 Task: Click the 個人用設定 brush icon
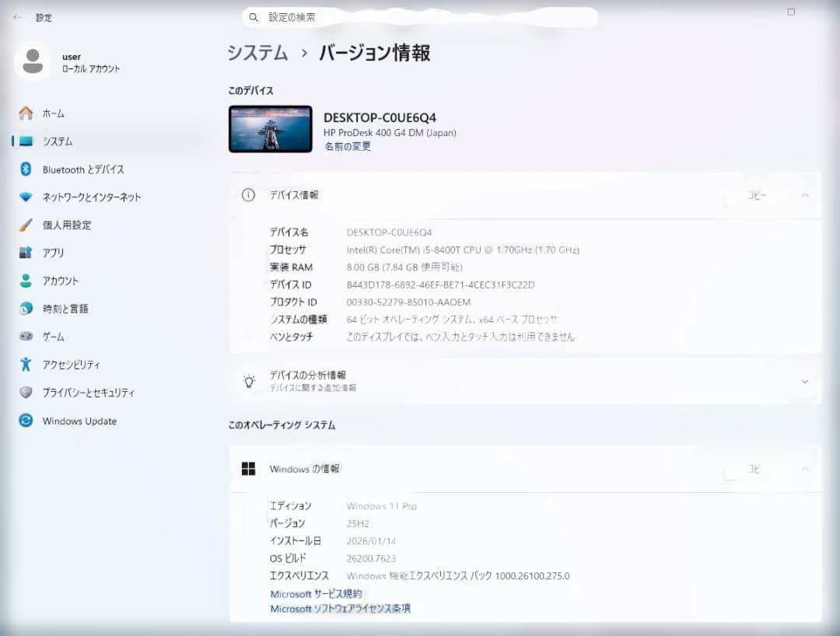(x=25, y=225)
